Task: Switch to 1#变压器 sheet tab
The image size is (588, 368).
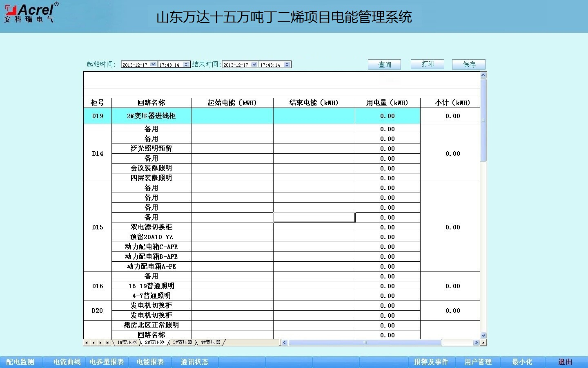Action: pyautogui.click(x=127, y=342)
